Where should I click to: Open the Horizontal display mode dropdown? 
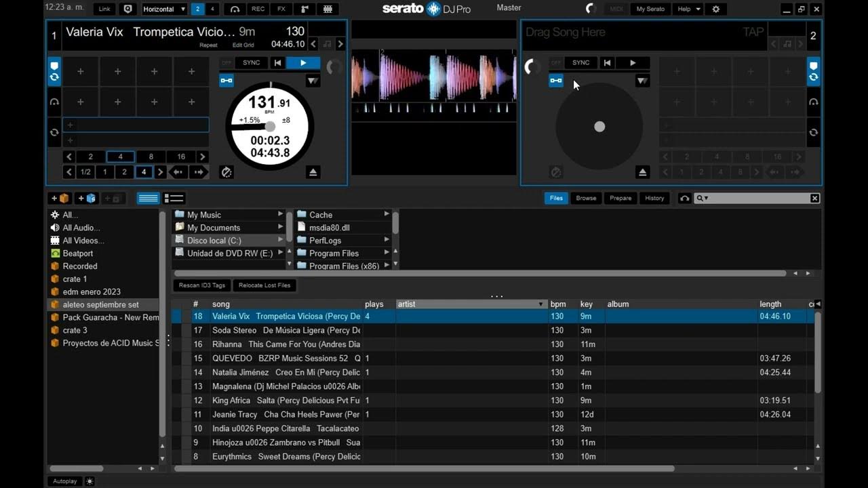coord(165,9)
